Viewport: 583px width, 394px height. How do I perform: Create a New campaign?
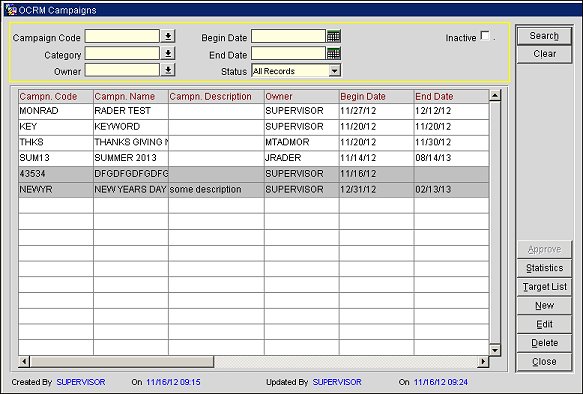pyautogui.click(x=544, y=306)
